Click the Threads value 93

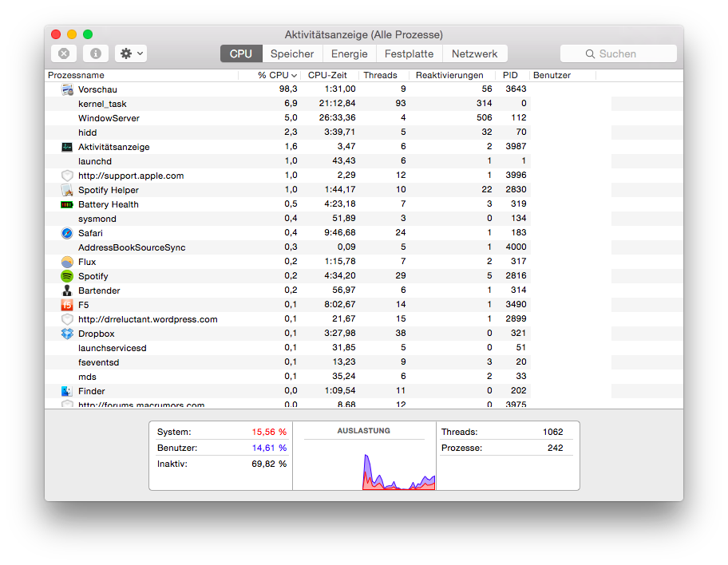click(x=401, y=103)
